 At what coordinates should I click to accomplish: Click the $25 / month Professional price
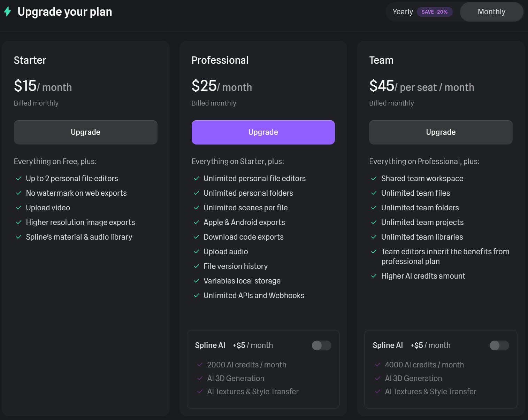click(x=221, y=86)
